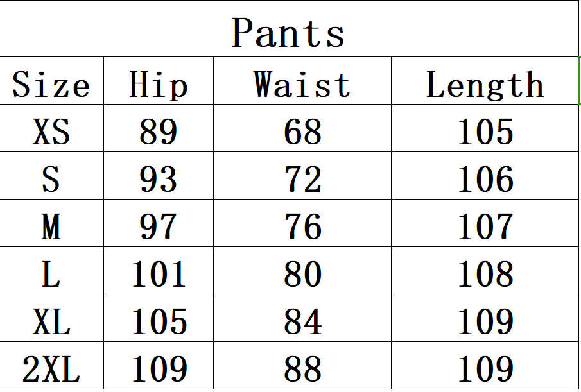Click length value 107 in M row
The image size is (581, 392).
(x=485, y=226)
